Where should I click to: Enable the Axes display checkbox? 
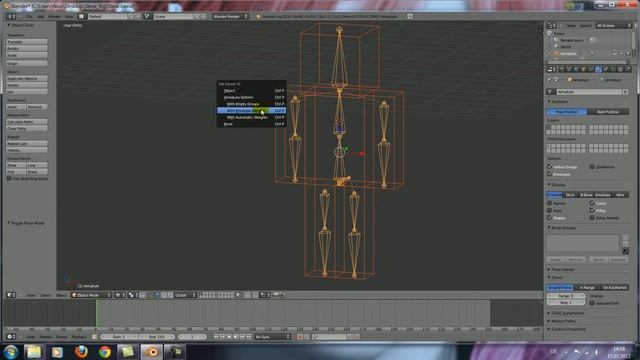pyautogui.click(x=549, y=210)
